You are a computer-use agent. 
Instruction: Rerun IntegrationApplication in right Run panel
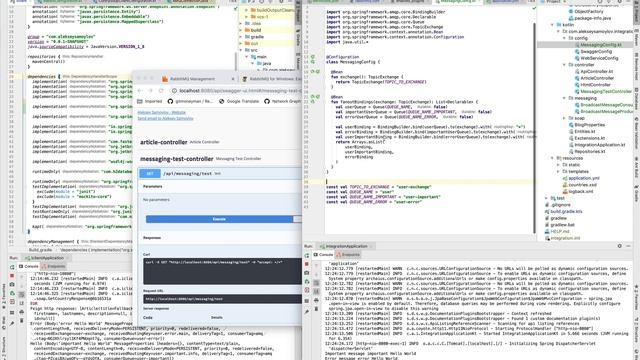pyautogui.click(x=307, y=256)
